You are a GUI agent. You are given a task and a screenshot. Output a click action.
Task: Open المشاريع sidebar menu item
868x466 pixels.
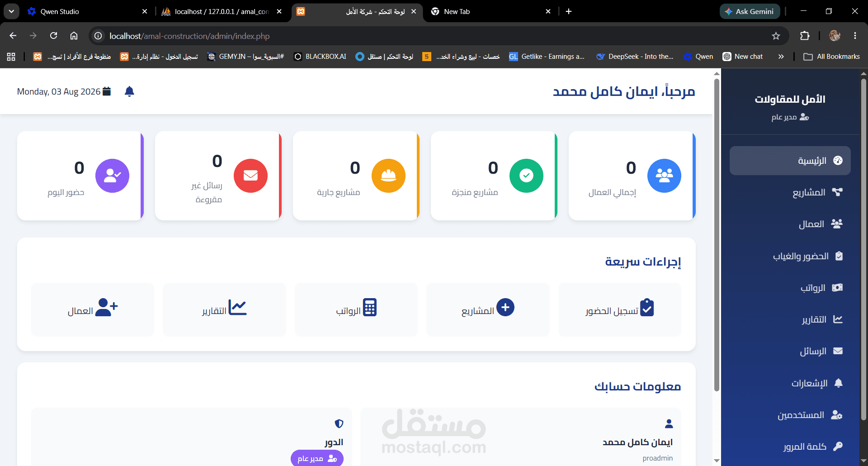click(790, 192)
